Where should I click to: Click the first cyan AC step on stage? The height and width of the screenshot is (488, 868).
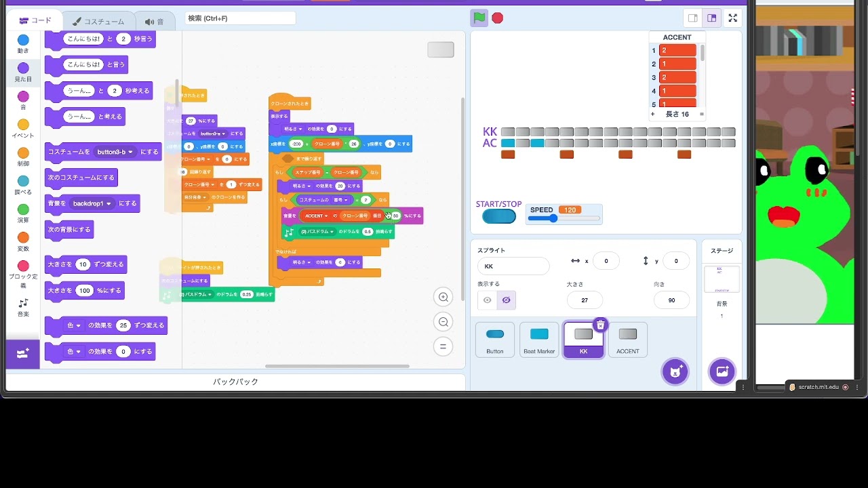[x=507, y=143]
